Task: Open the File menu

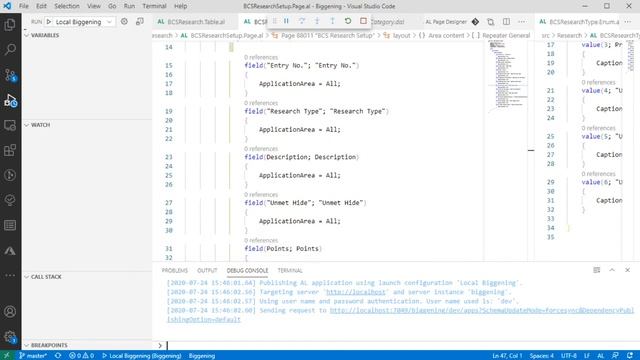Action: [24, 6]
